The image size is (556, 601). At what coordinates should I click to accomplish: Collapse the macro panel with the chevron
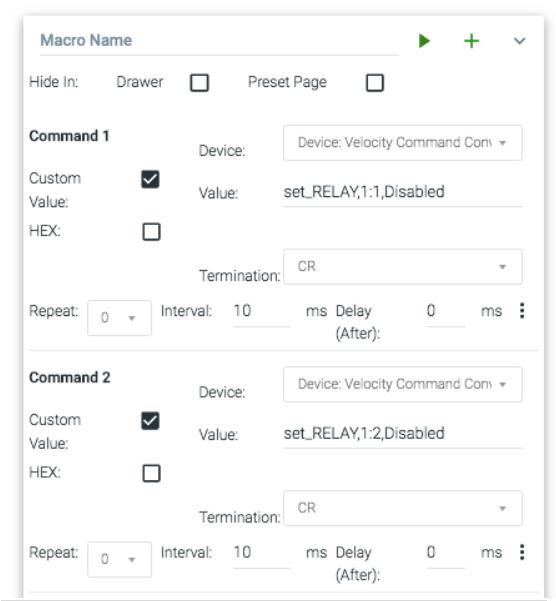pyautogui.click(x=520, y=41)
